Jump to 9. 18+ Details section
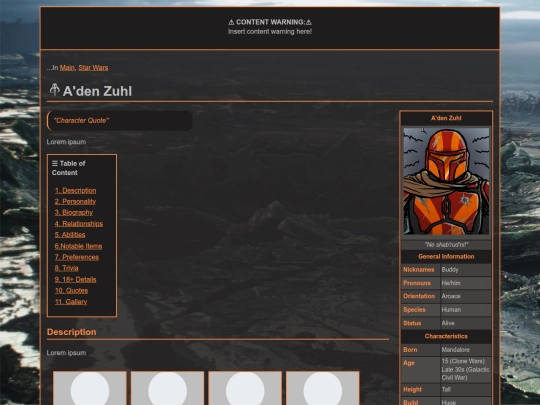The height and width of the screenshot is (405, 540). [75, 280]
